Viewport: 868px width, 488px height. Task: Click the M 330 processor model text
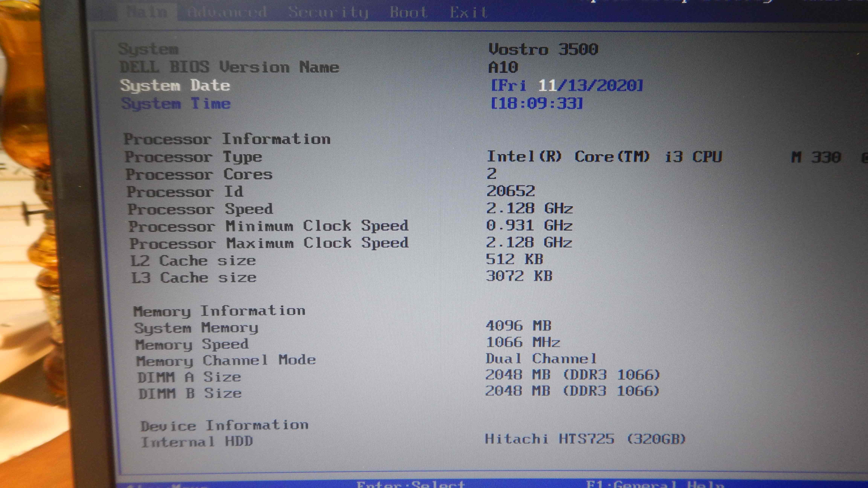pos(816,157)
